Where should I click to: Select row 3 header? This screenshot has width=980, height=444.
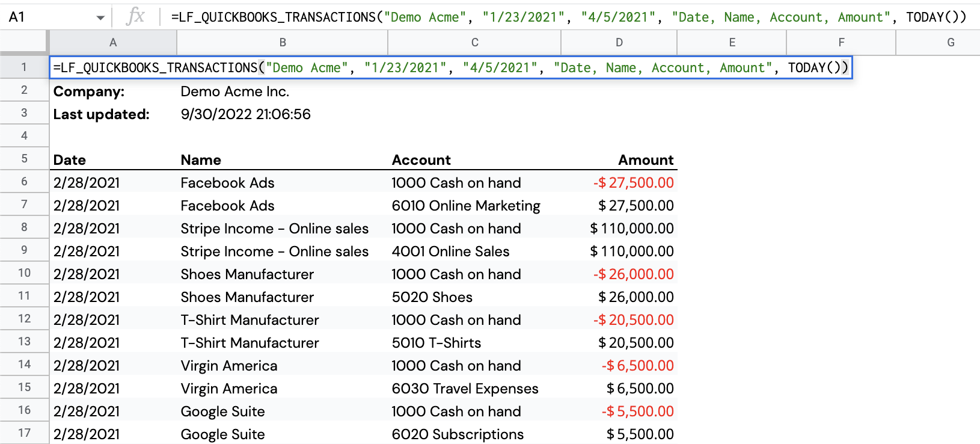pos(24,113)
